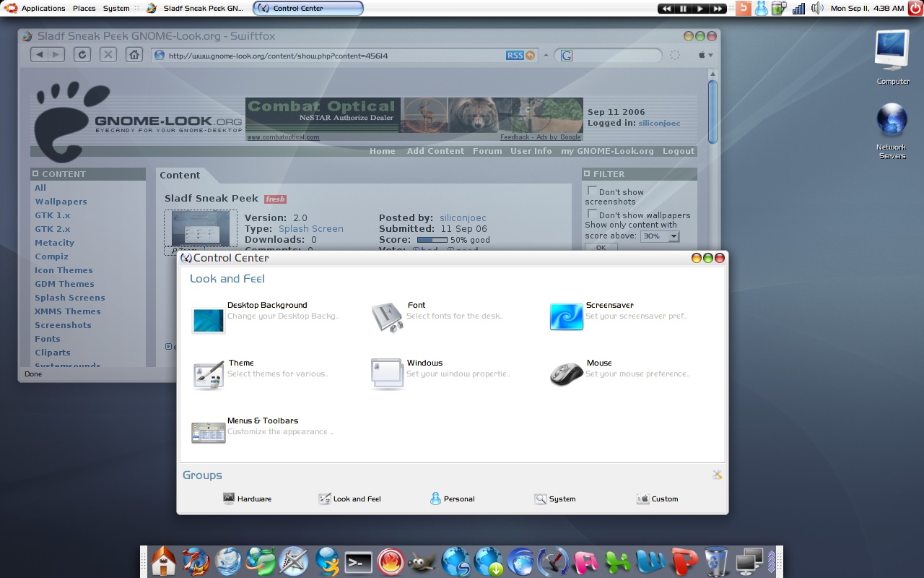924x578 pixels.
Task: Open the Places menu
Action: (84, 8)
